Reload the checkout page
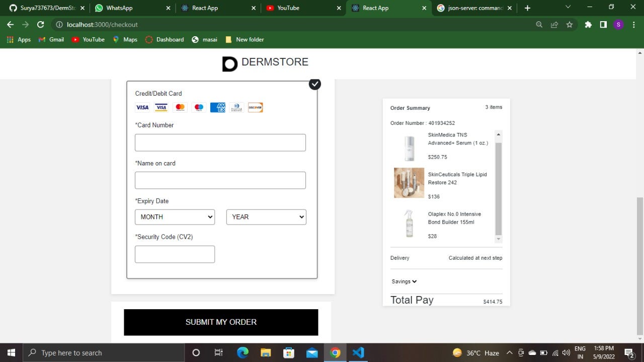 (x=41, y=24)
